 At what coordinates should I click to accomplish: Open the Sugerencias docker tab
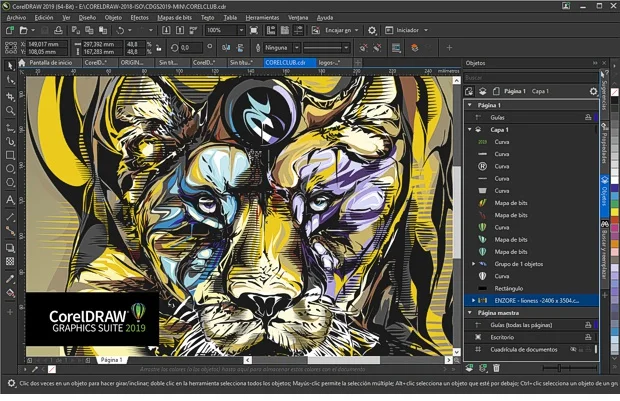(x=604, y=93)
